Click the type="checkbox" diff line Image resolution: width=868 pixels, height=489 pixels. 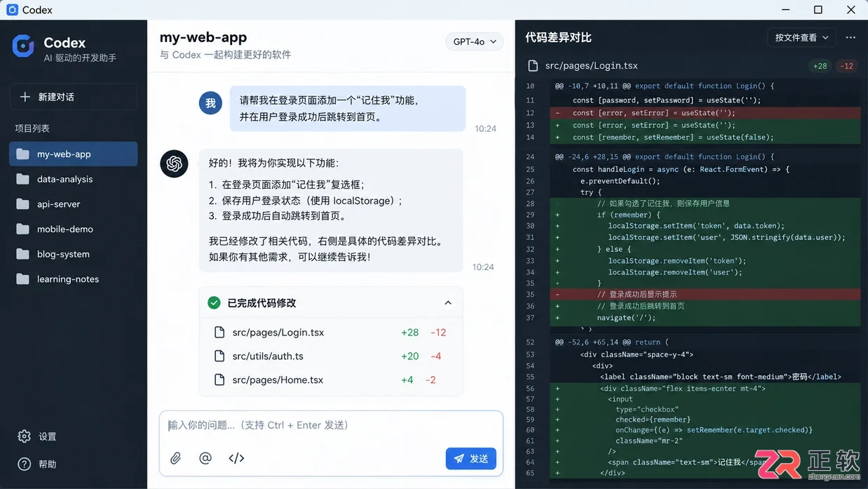tap(705, 410)
